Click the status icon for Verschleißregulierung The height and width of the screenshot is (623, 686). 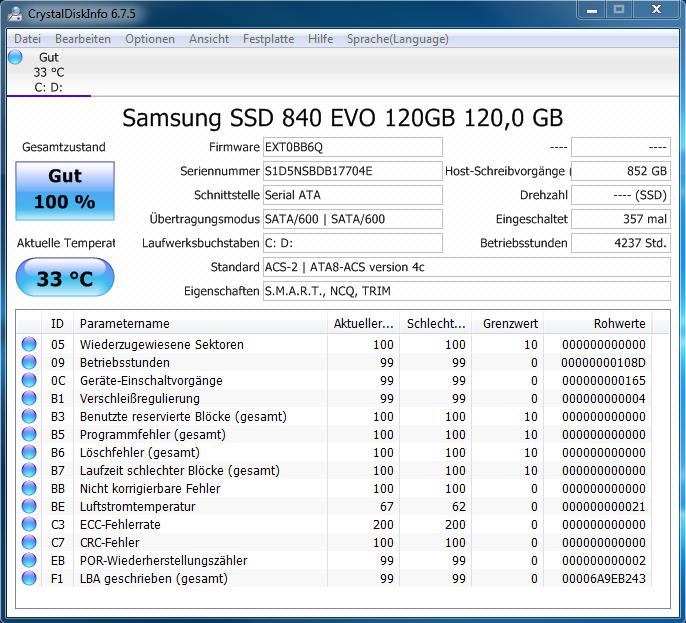click(29, 398)
